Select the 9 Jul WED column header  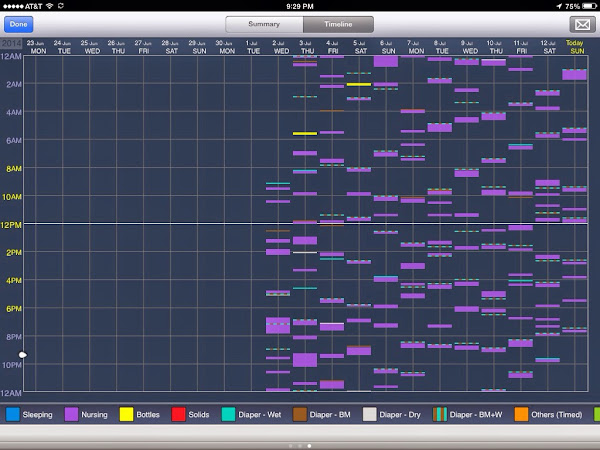tap(469, 47)
